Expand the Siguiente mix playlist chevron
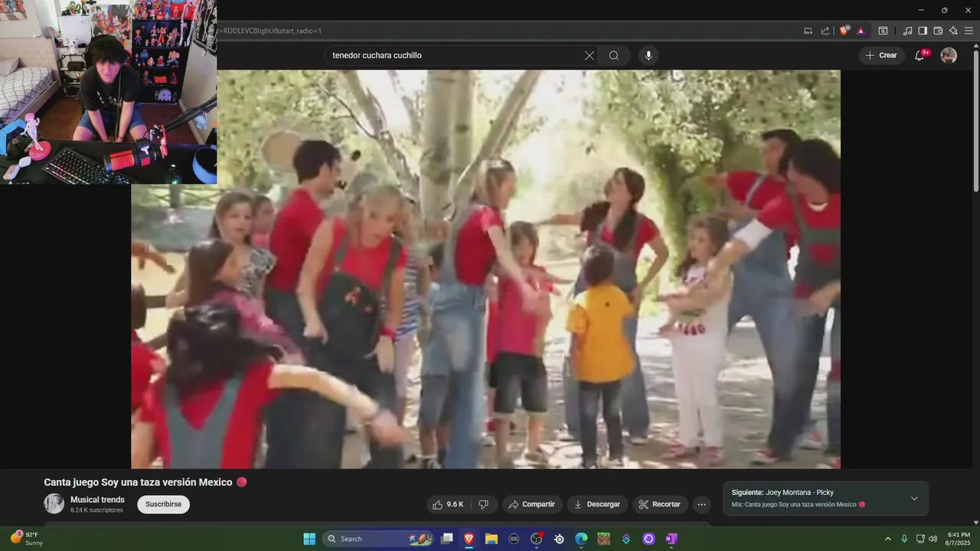 coord(914,498)
